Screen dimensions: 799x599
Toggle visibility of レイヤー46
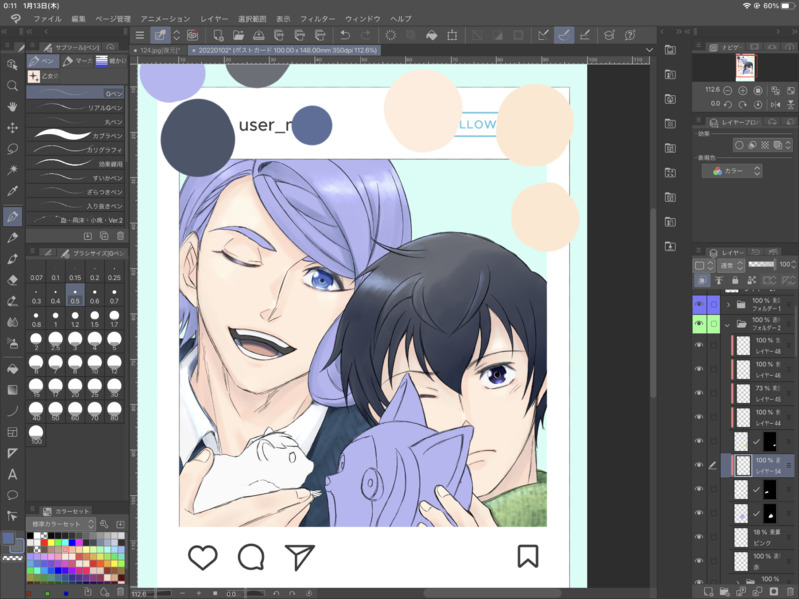tap(699, 369)
